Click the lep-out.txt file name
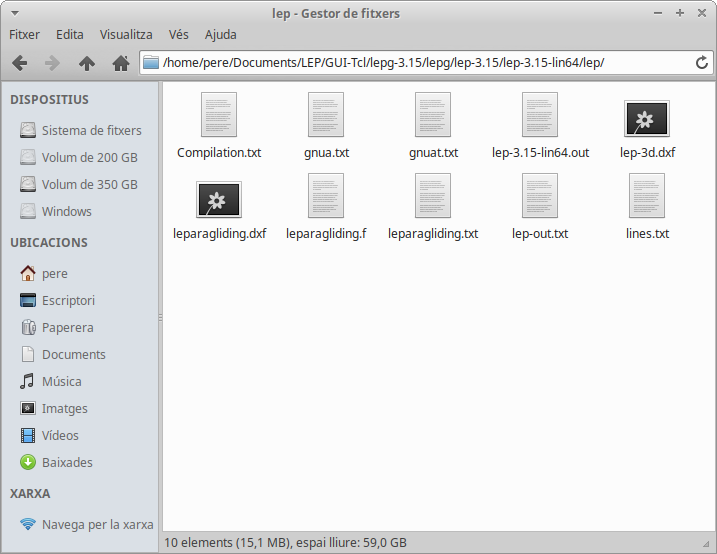Viewport: 717px width, 554px height. (x=540, y=234)
